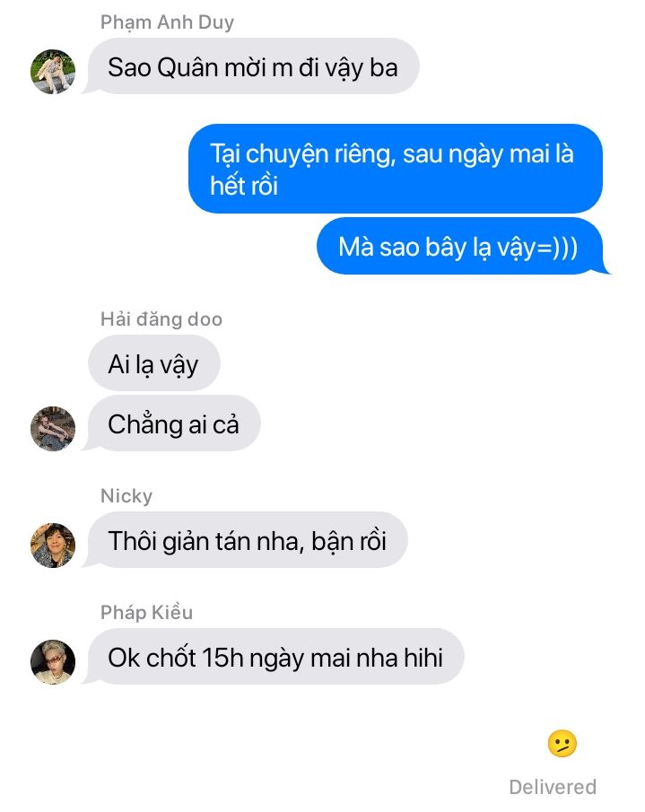Click the Hải đăng doo sender label

161,319
